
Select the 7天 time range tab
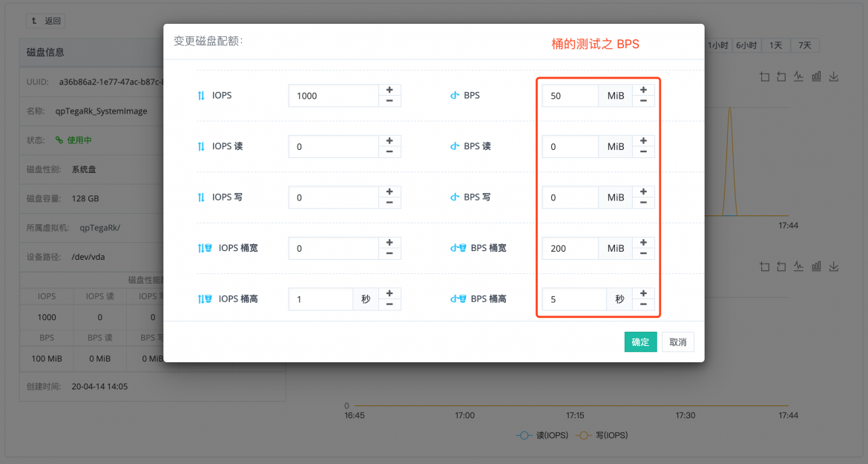click(x=804, y=45)
